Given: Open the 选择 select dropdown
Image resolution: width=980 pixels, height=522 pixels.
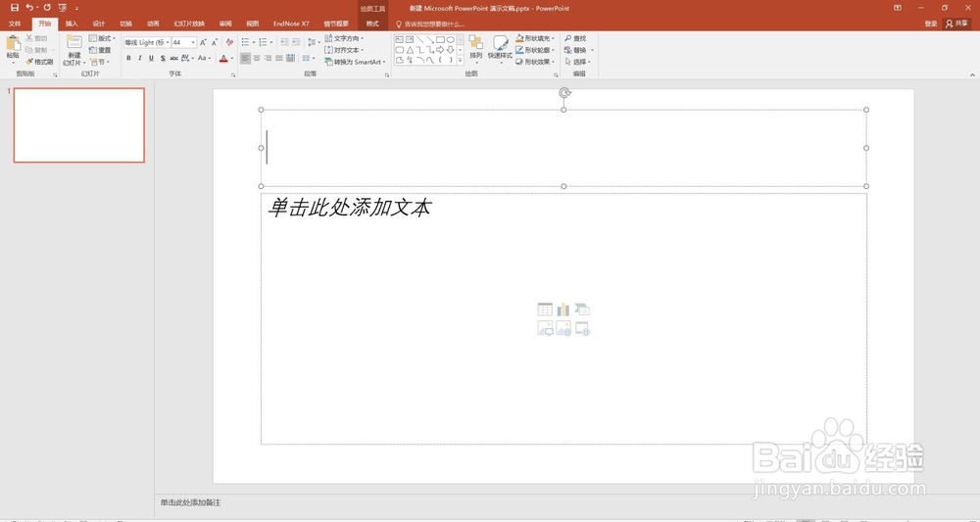Looking at the screenshot, I should pyautogui.click(x=578, y=62).
